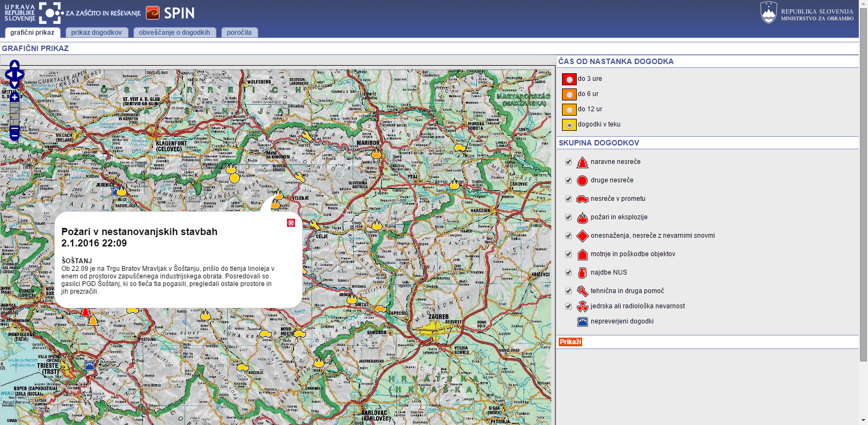Zoom in with the plus button
This screenshot has width=868, height=425.
click(15, 98)
